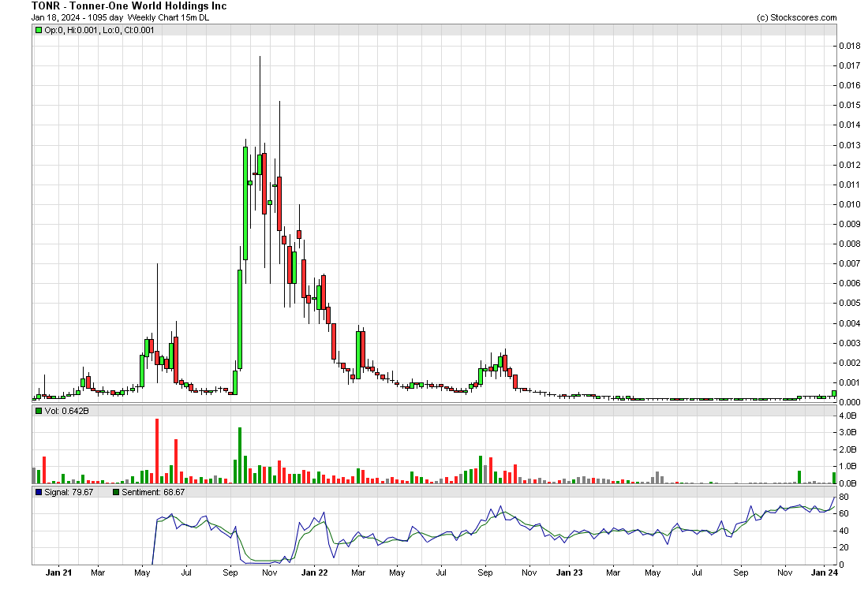Click the 0.000 price axis label
Viewport: 868px width, 589px height.
pyautogui.click(x=850, y=403)
